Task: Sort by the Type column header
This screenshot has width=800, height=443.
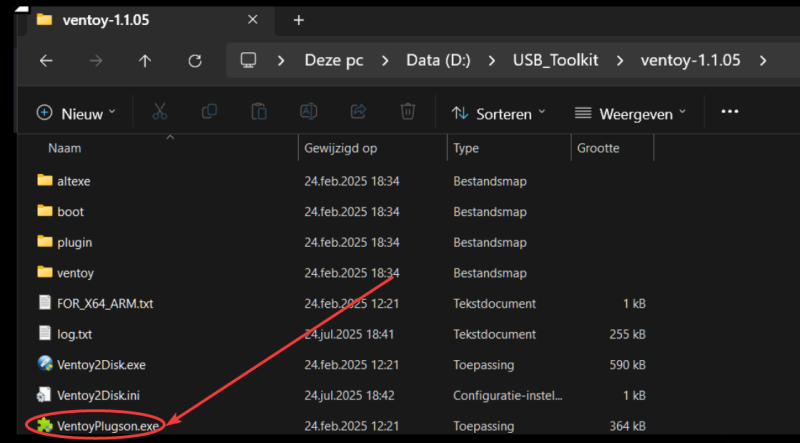Action: click(x=466, y=149)
